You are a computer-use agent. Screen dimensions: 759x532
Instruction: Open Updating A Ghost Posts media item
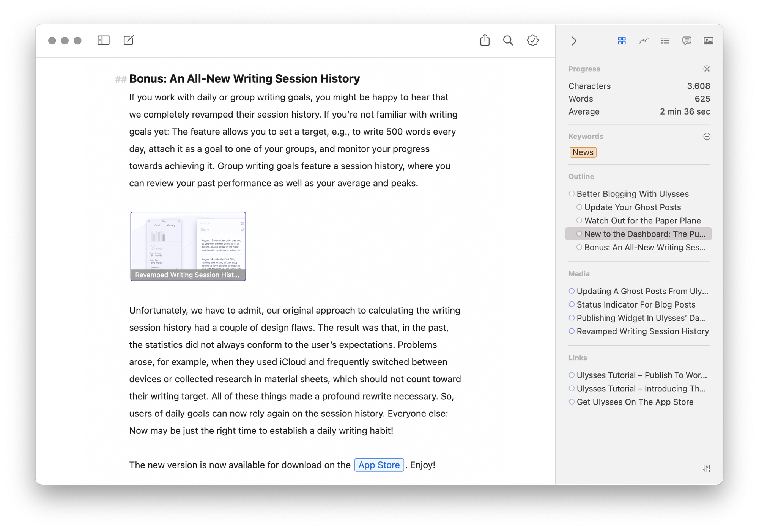click(642, 291)
